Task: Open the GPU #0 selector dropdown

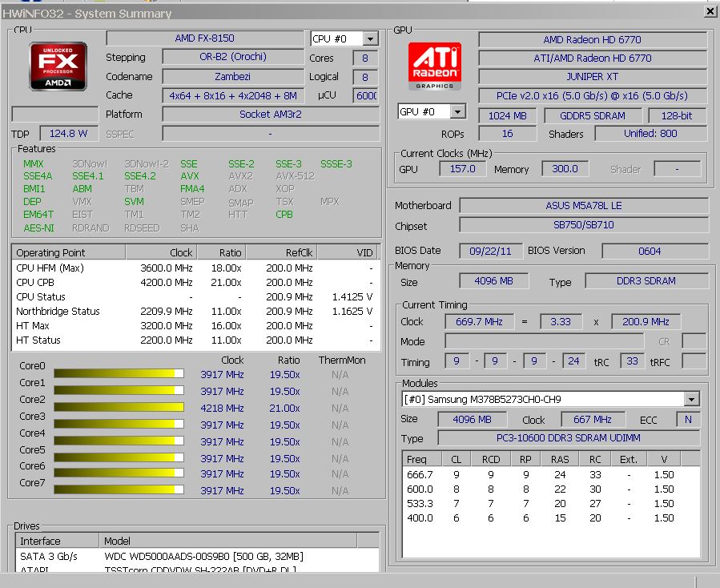Action: pos(457,111)
